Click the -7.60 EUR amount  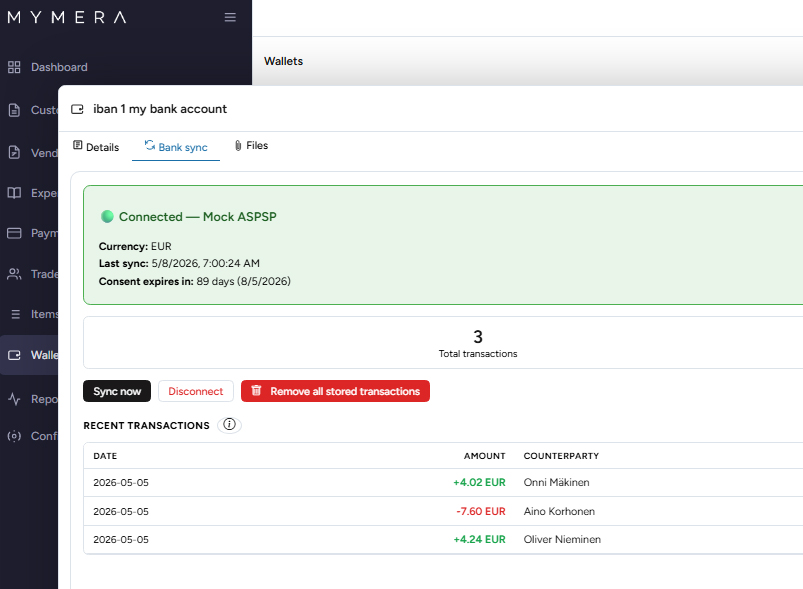481,511
